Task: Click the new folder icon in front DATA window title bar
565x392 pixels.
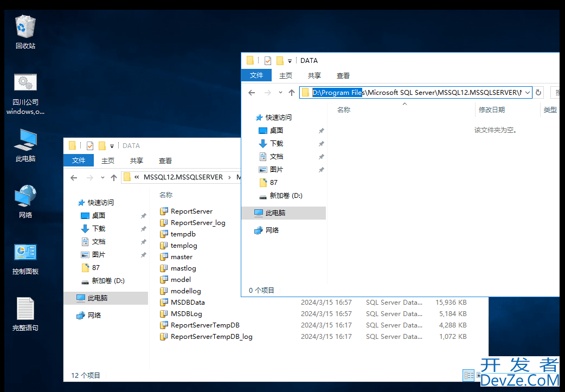Action: click(x=280, y=61)
